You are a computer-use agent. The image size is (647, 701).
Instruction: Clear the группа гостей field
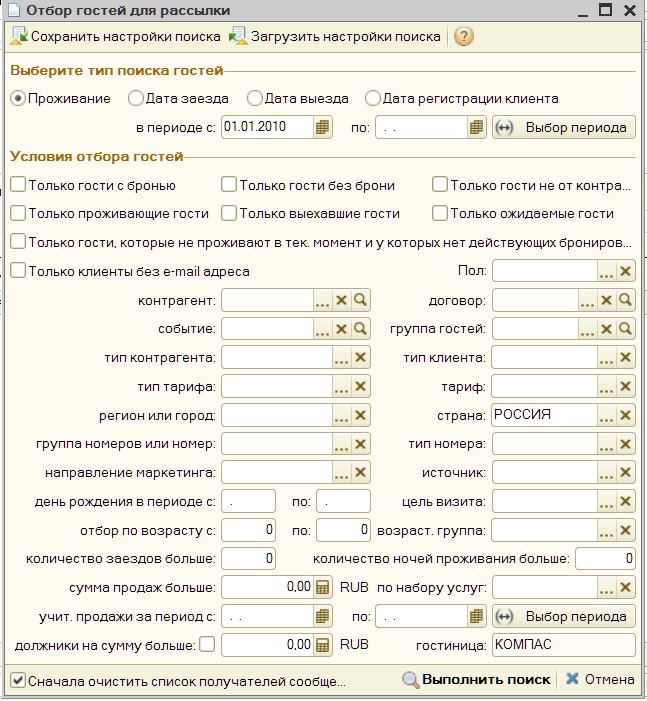[606, 329]
